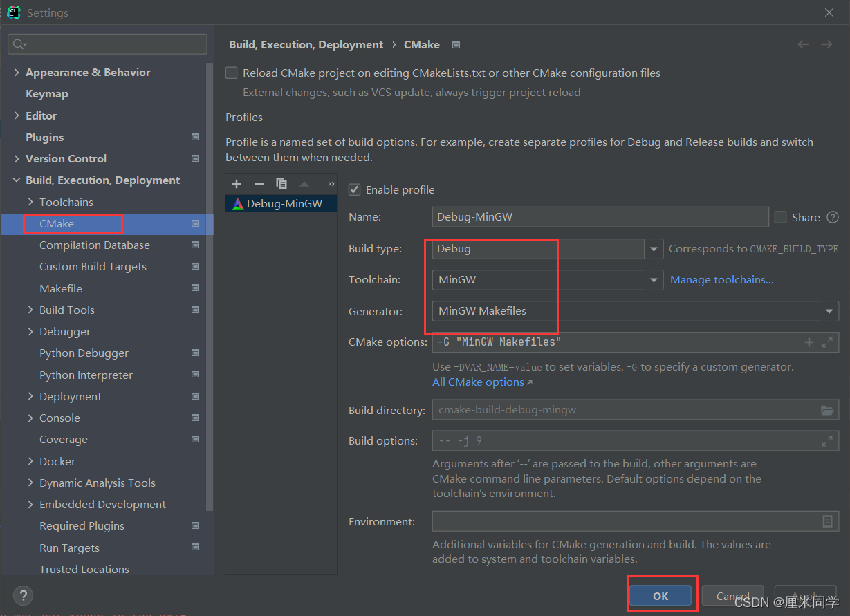Click the Manage toolchains link
The height and width of the screenshot is (616, 850).
[x=721, y=280]
